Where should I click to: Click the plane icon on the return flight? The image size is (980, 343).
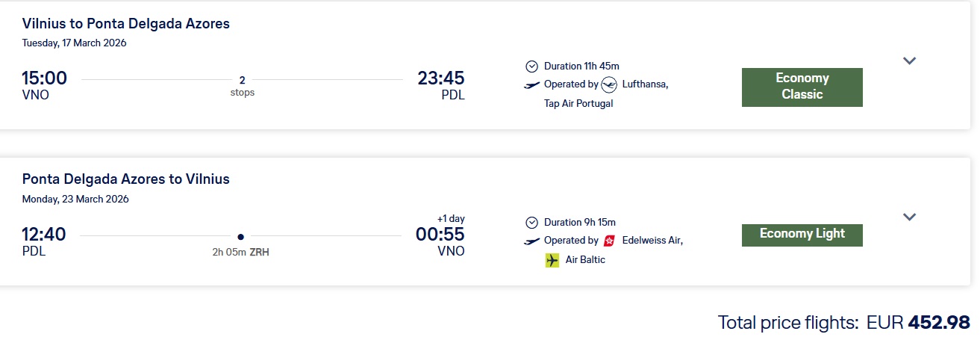click(532, 241)
